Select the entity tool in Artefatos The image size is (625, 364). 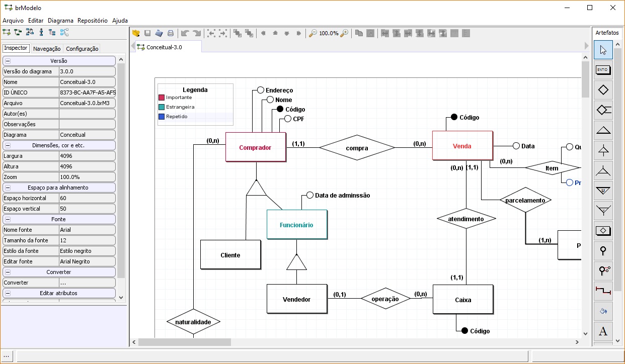click(603, 70)
